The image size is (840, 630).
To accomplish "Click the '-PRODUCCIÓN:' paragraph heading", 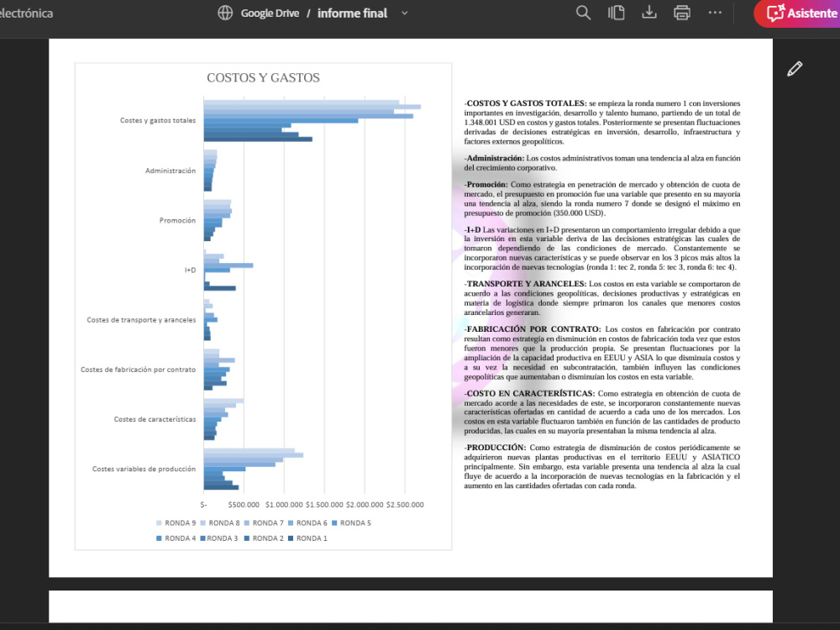I will click(x=496, y=448).
